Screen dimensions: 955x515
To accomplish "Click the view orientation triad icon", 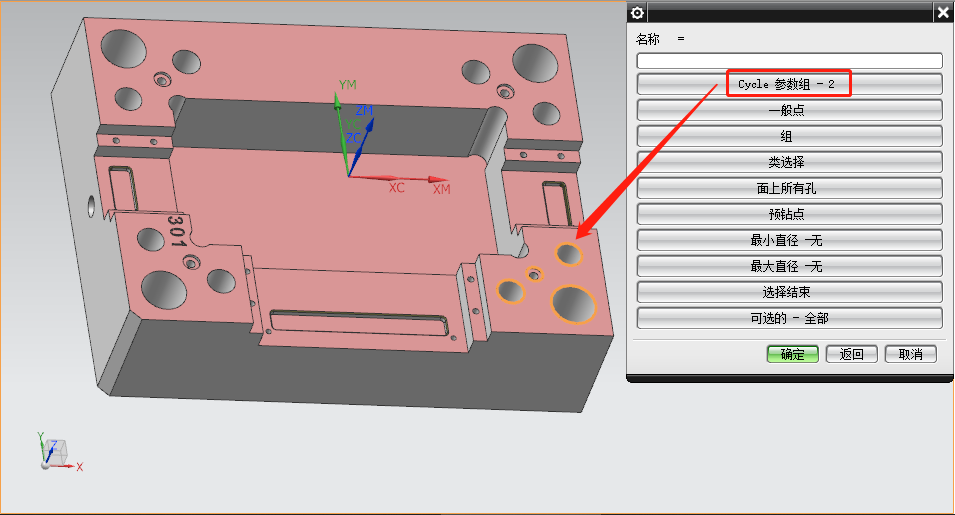I will [x=54, y=452].
